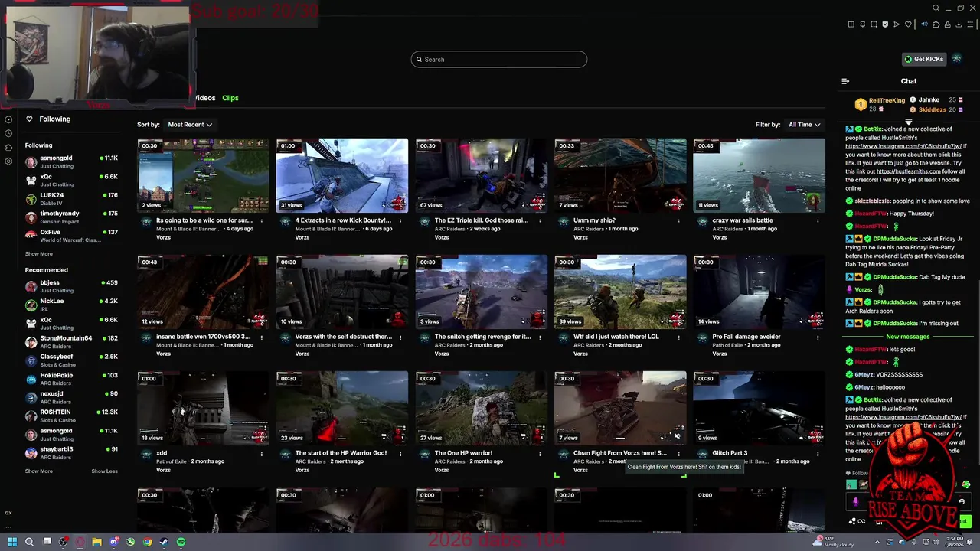This screenshot has width=980, height=551.
Task: Click the purple microphone icon in chat input
Action: coord(855,502)
